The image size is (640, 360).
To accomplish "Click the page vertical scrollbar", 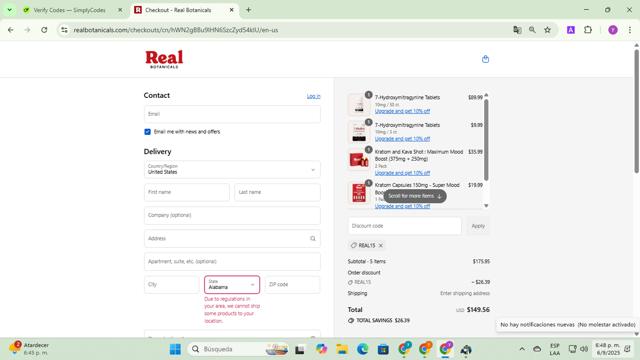I will [636, 110].
